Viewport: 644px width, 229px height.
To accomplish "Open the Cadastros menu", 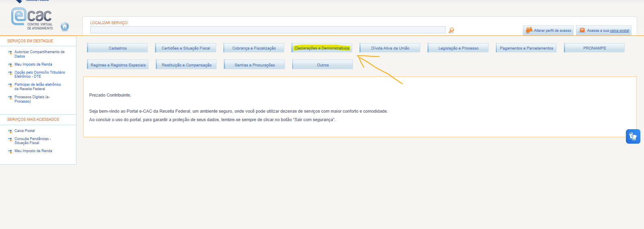I will pyautogui.click(x=118, y=48).
